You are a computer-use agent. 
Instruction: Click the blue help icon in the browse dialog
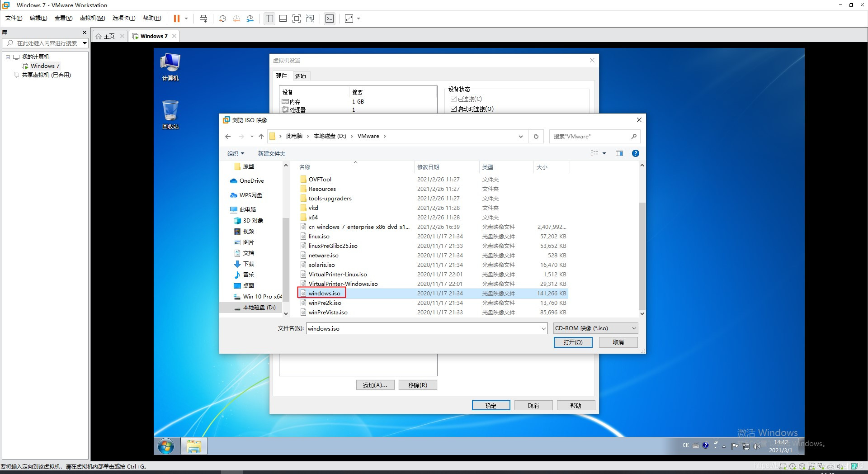point(635,153)
